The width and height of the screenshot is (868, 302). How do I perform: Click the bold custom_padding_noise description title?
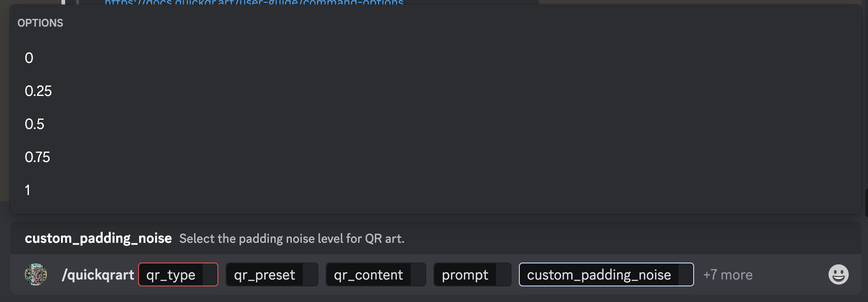[x=98, y=238]
